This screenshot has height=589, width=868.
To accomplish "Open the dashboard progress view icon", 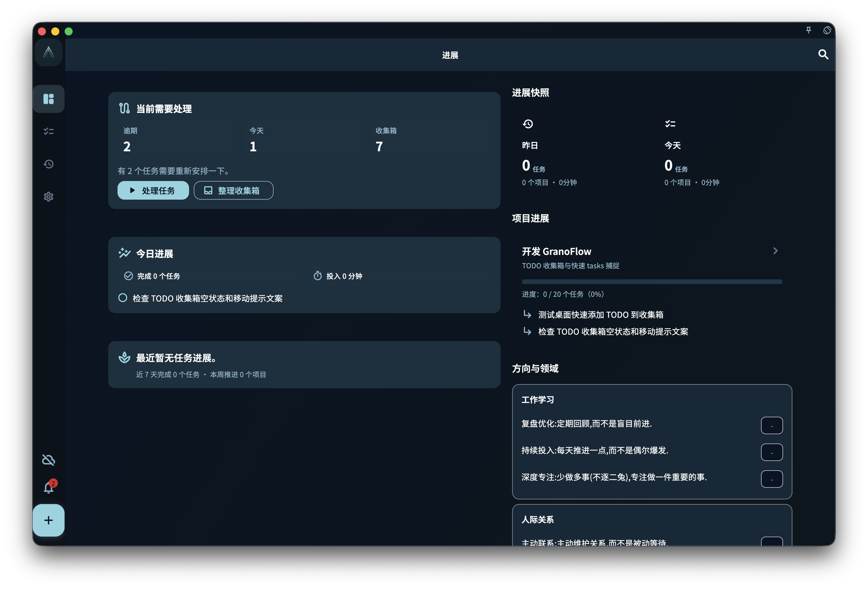I will click(49, 99).
